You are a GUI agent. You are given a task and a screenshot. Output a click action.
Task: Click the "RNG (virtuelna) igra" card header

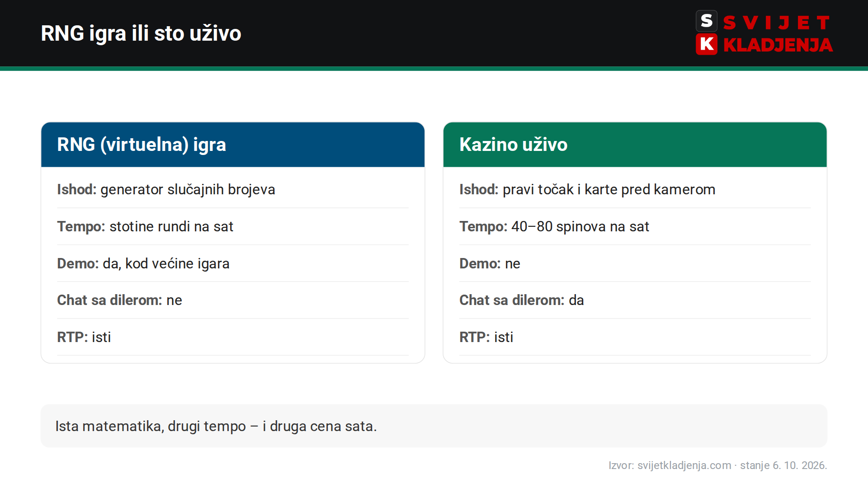click(x=233, y=145)
